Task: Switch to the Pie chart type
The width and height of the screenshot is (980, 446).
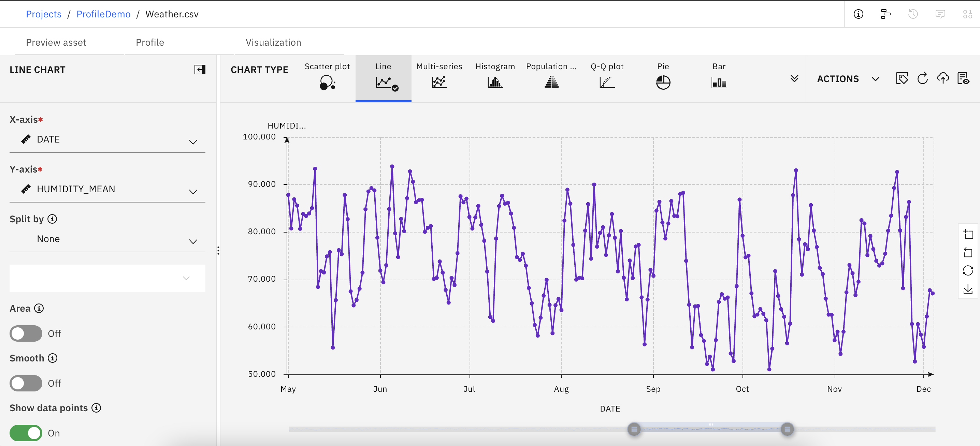Action: click(x=663, y=79)
